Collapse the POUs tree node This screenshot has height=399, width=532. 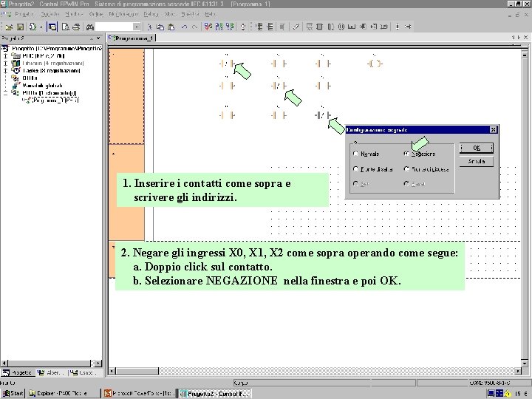tap(5, 92)
